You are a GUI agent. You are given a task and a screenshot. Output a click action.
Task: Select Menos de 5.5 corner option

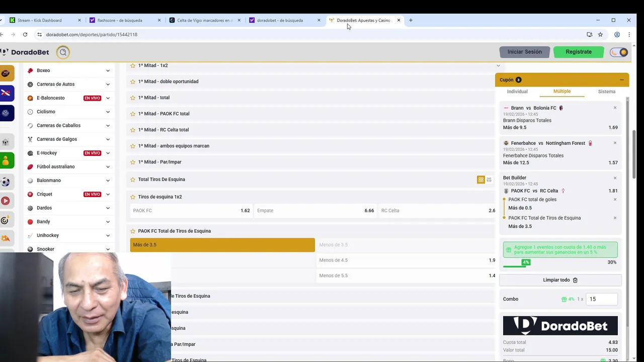407,276
